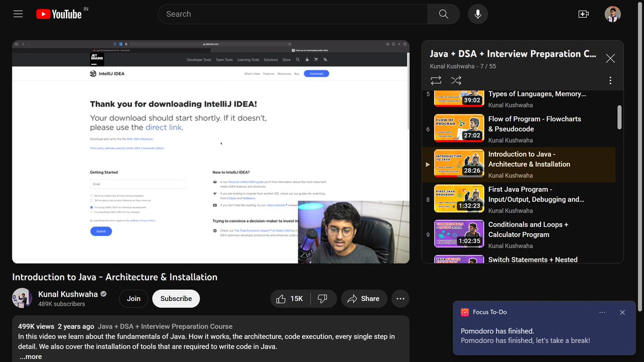
Task: Click the video player area
Action: (x=211, y=152)
